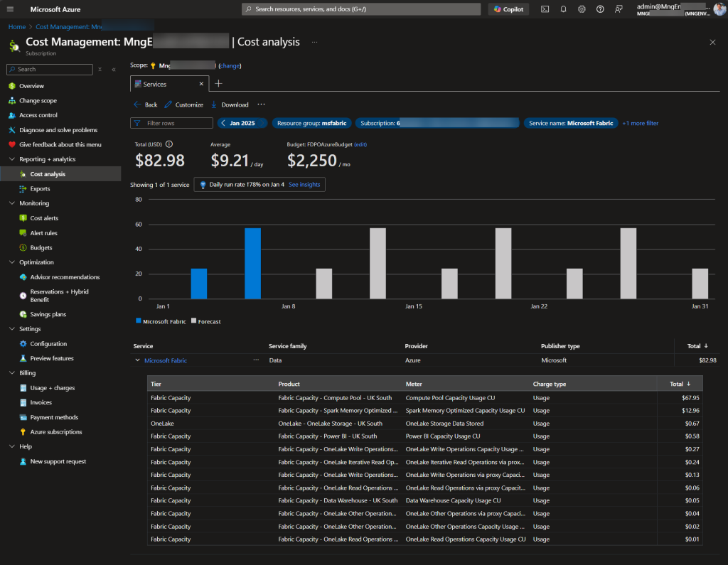Click the sidebar menu search field
The width and height of the screenshot is (728, 565).
(50, 69)
